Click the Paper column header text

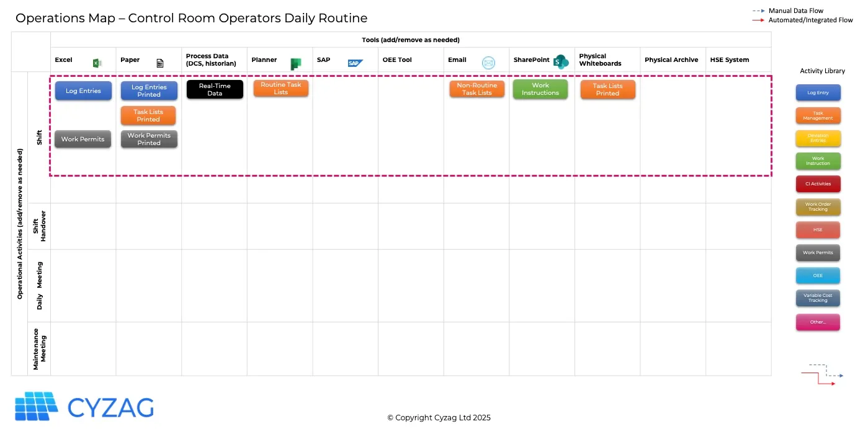click(x=130, y=60)
